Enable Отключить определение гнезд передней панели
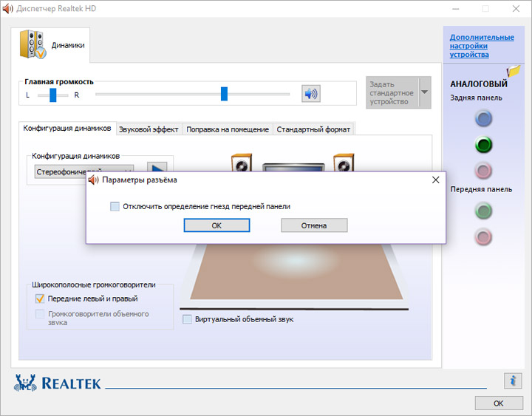The image size is (532, 416). point(115,206)
